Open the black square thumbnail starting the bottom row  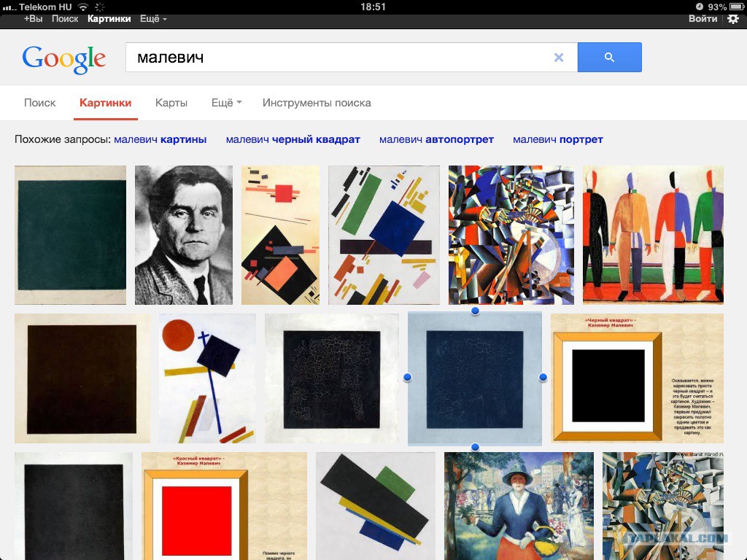[x=74, y=506]
